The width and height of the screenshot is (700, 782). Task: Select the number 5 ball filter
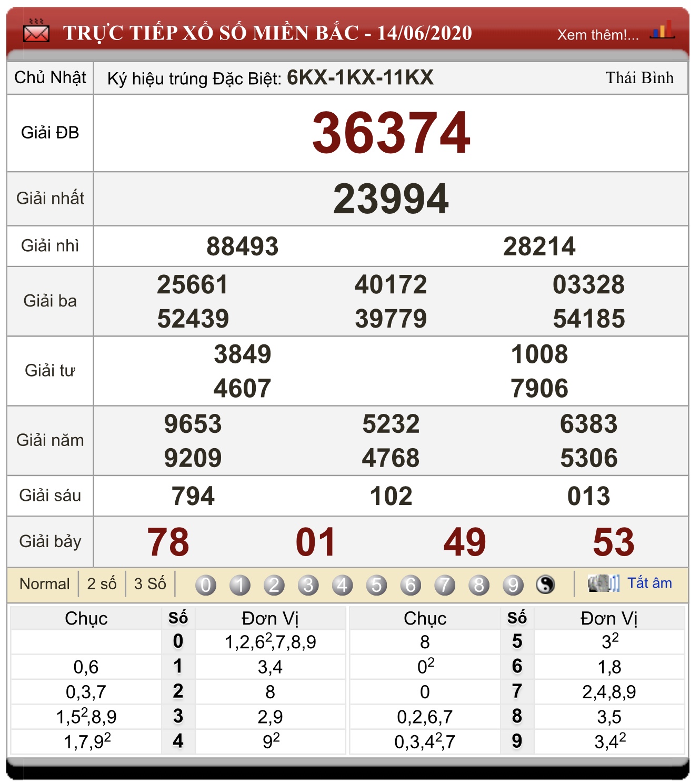pos(377,585)
